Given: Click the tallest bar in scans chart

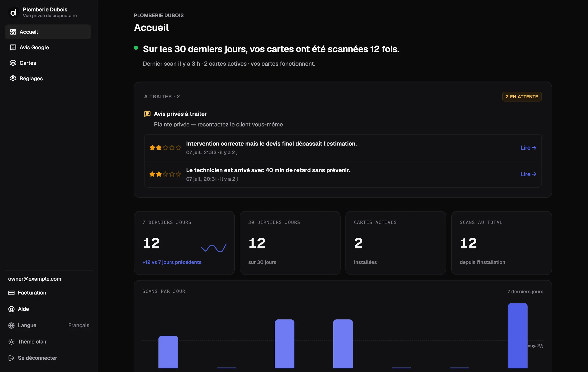Looking at the screenshot, I should pyautogui.click(x=517, y=336).
